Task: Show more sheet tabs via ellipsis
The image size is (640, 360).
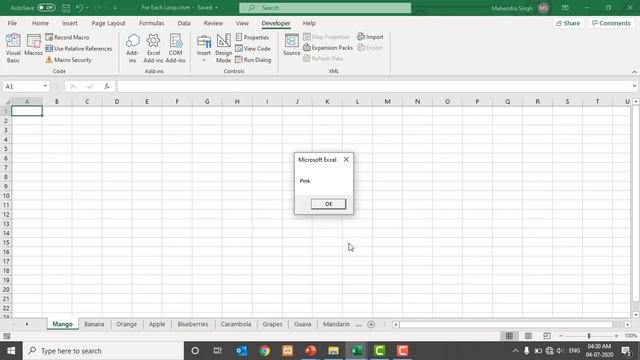Action: pyautogui.click(x=358, y=324)
